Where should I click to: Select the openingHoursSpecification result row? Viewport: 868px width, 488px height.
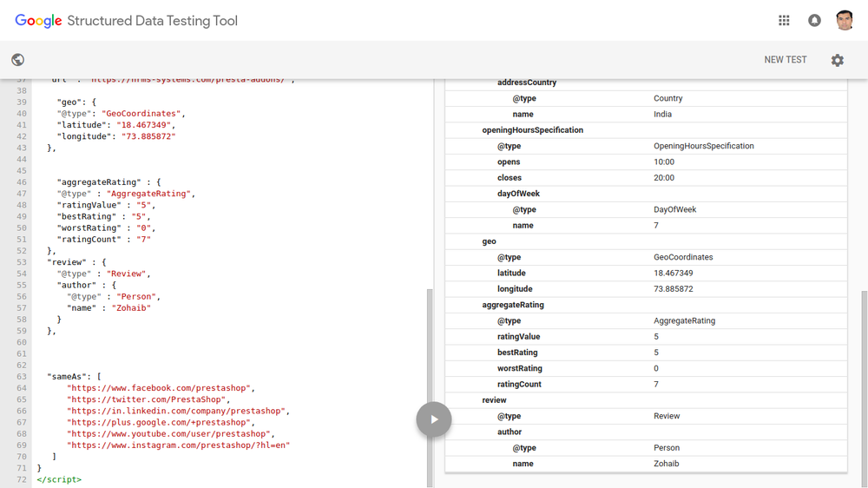pyautogui.click(x=646, y=130)
